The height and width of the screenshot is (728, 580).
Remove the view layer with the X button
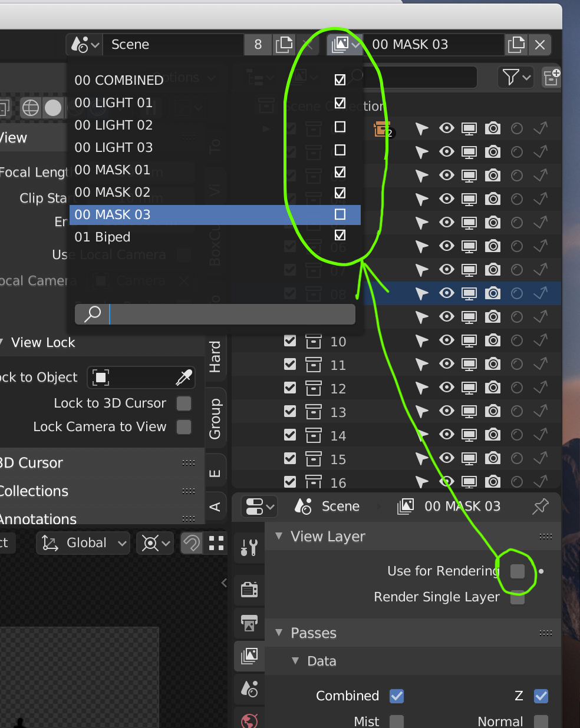coord(540,44)
